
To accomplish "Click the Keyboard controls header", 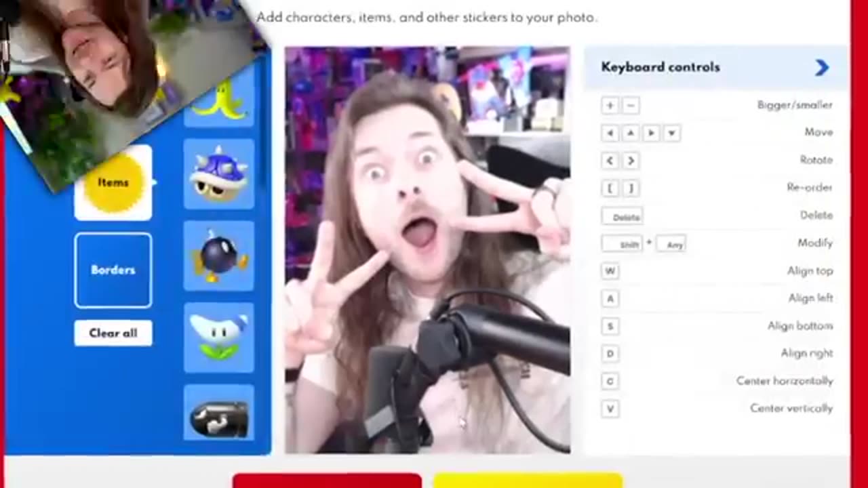I will click(716, 67).
